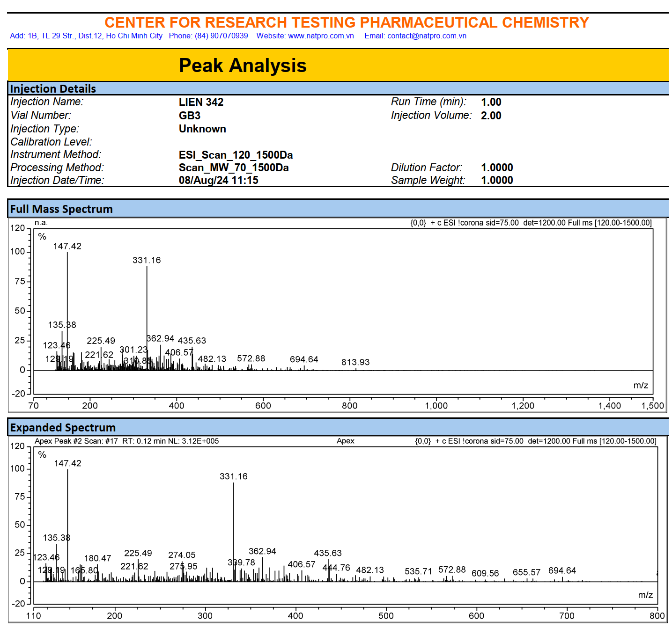Click the Expanded Spectrum section header
The height and width of the screenshot is (628, 672).
tap(63, 428)
